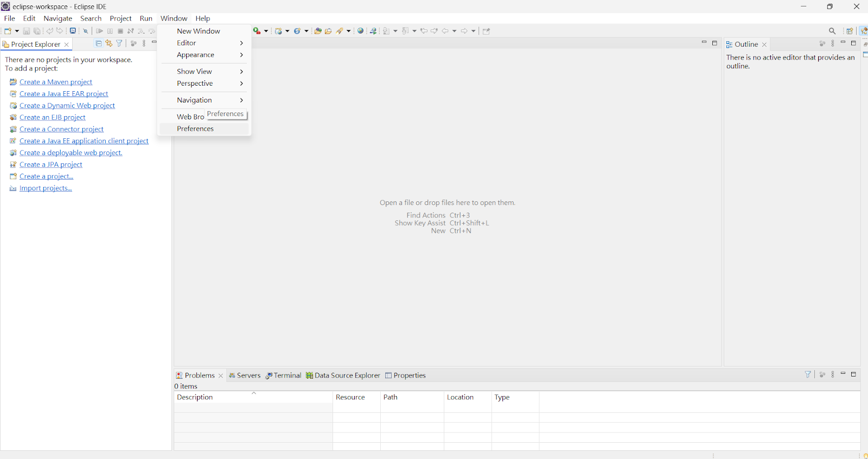Expand the Show View submenu
The image size is (868, 459).
click(x=205, y=72)
